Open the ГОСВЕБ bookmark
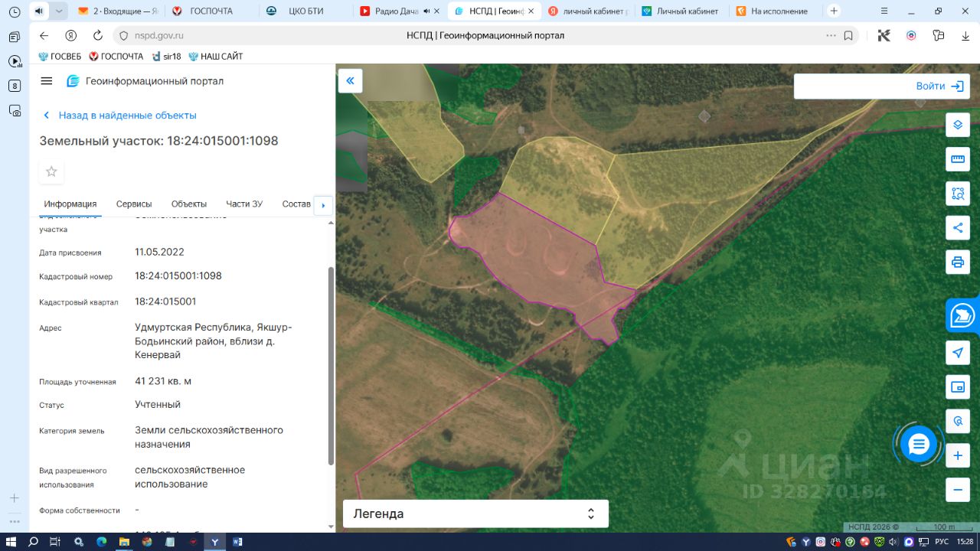This screenshot has height=551, width=980. click(x=60, y=56)
